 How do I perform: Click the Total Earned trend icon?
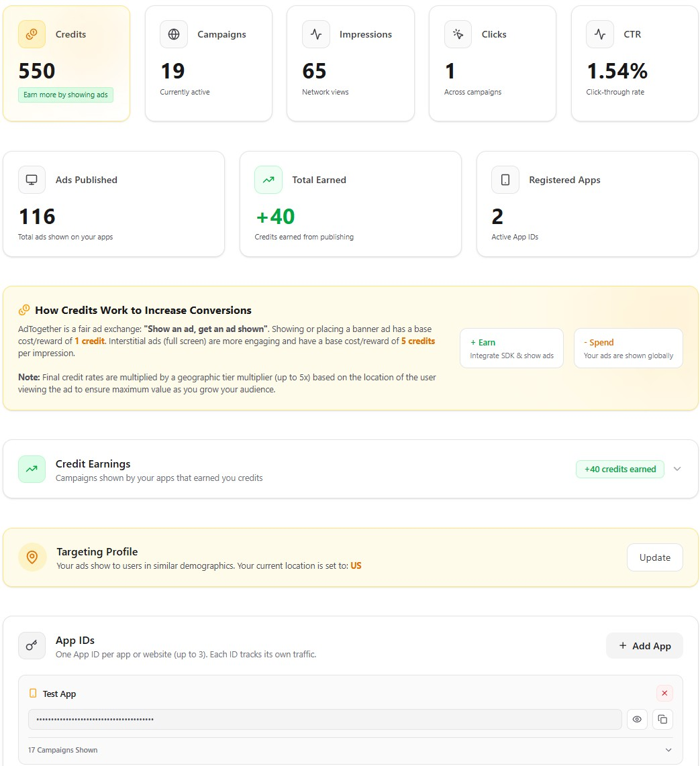(268, 180)
